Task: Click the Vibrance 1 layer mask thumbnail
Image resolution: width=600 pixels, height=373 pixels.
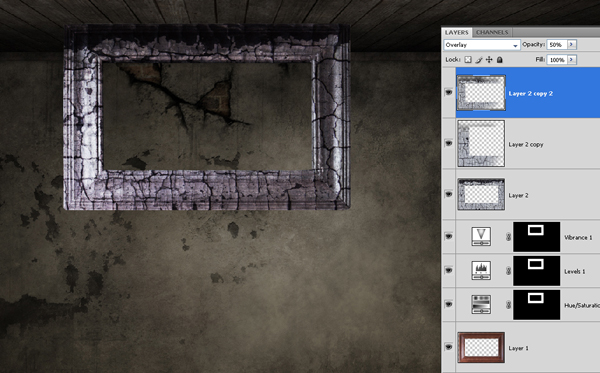Action: [536, 237]
